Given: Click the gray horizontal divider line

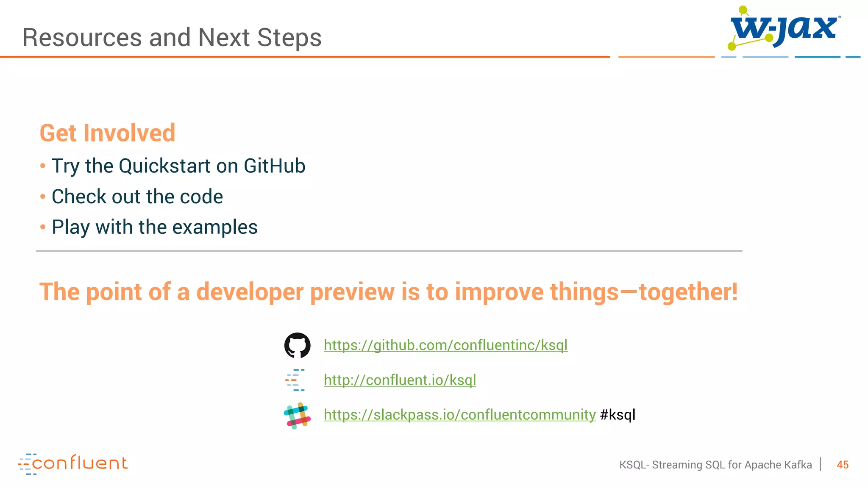Looking at the screenshot, I should coord(389,251).
